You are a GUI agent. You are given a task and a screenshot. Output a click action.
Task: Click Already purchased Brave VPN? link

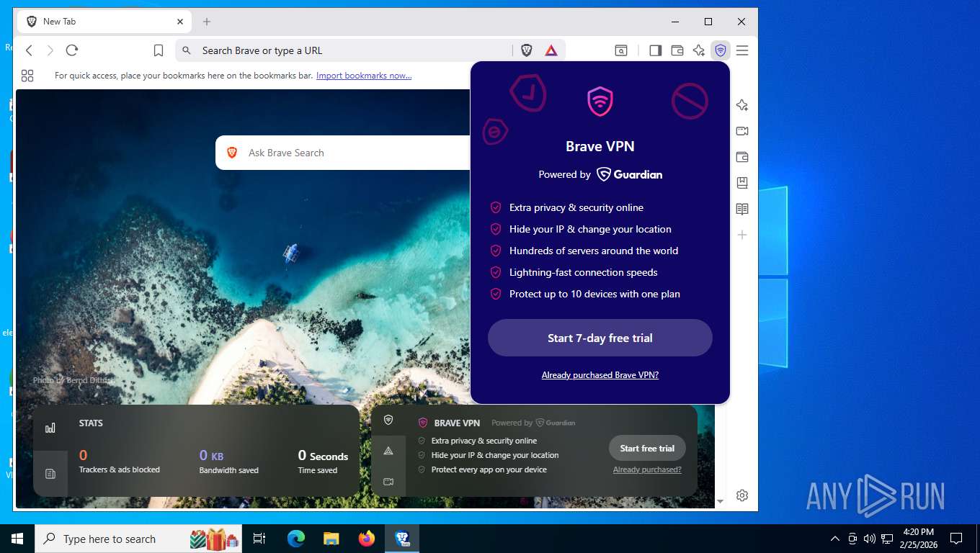pos(600,375)
